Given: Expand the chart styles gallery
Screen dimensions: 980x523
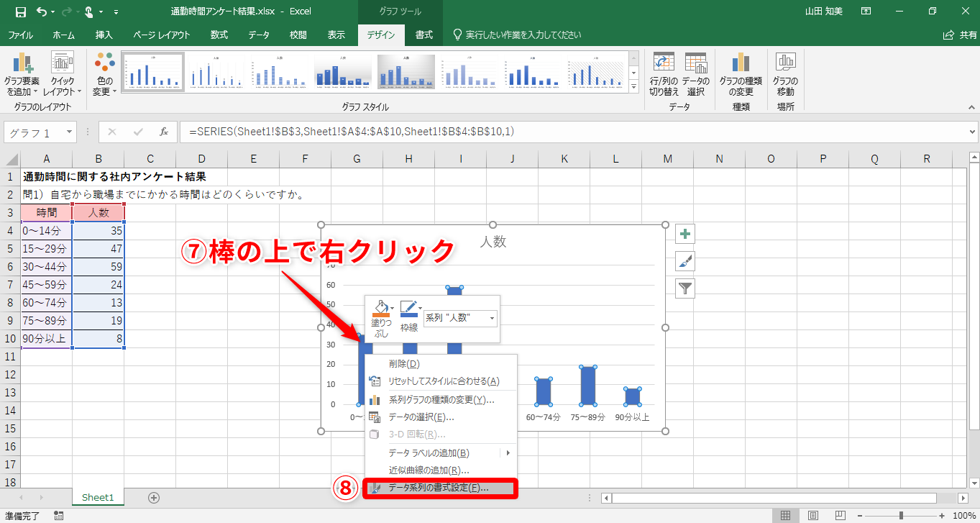Looking at the screenshot, I should point(633,87).
